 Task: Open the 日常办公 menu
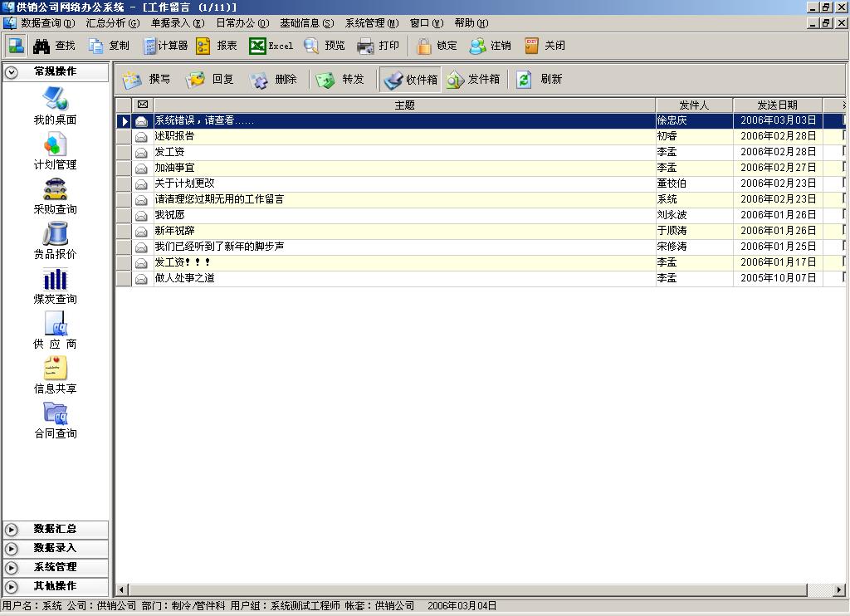242,23
